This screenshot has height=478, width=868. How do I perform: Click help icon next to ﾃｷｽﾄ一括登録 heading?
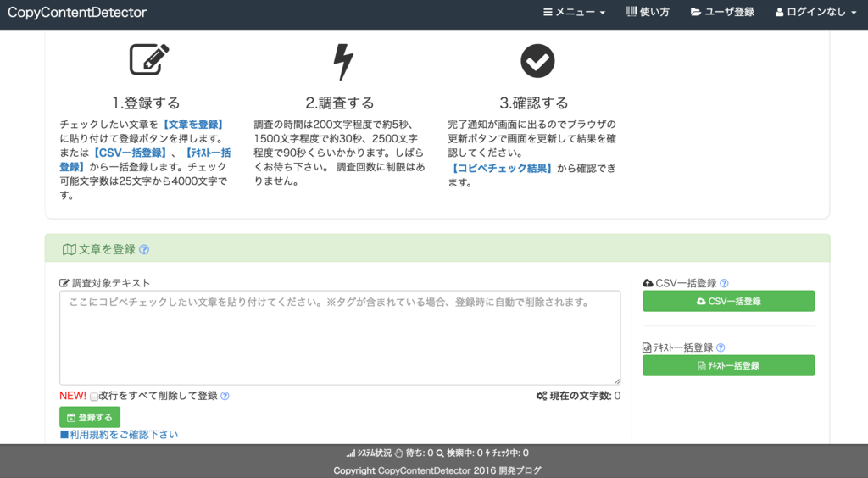pyautogui.click(x=721, y=347)
